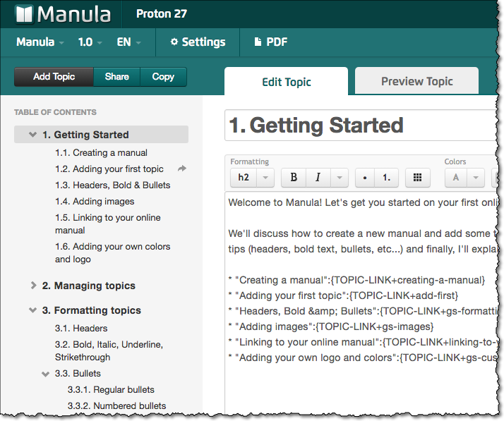Click the Share button
This screenshot has height=421, width=504.
coord(116,77)
